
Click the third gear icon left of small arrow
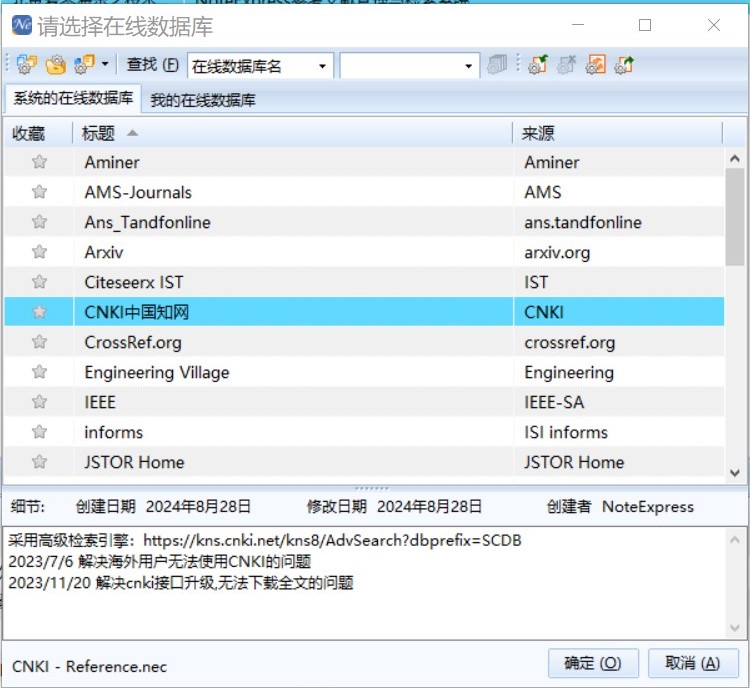85,65
